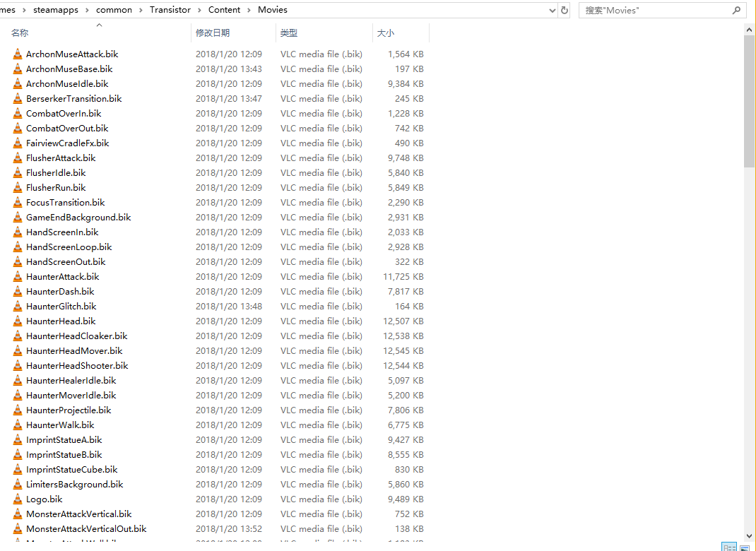Expand chevron after common breadcrumb
Image resolution: width=756 pixels, height=551 pixels.
[x=141, y=10]
